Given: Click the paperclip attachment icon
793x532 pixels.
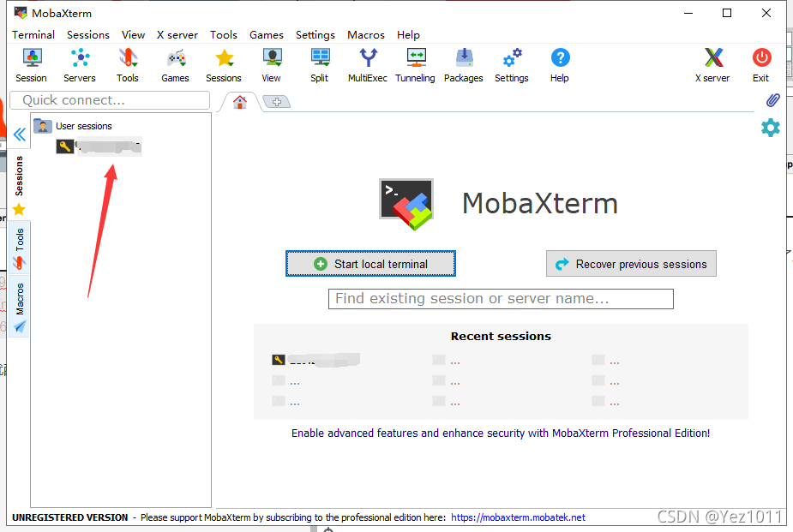Looking at the screenshot, I should 772,100.
